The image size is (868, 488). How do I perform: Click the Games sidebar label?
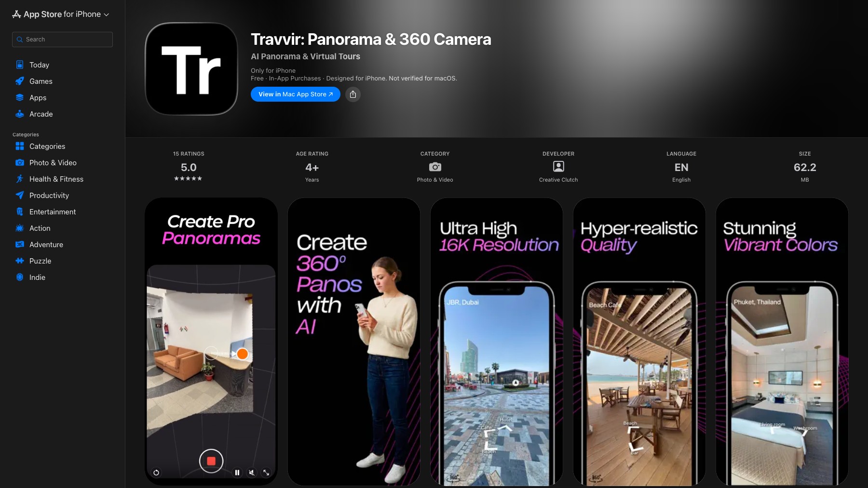41,81
